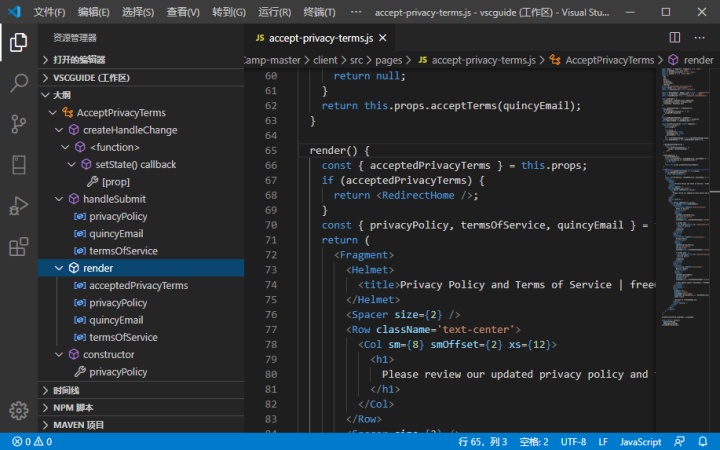Viewport: 720px width, 450px height.
Task: Open the notifications bell icon
Action: click(x=703, y=442)
